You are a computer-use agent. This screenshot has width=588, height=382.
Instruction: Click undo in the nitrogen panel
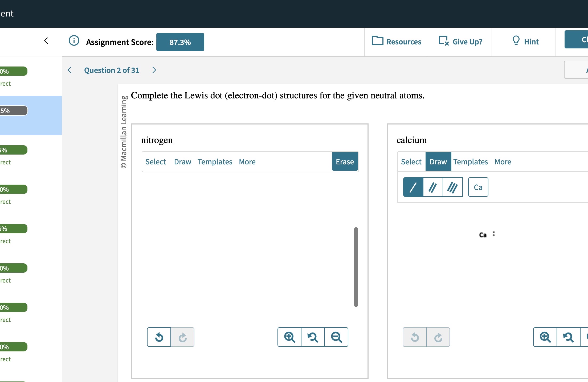[159, 337]
